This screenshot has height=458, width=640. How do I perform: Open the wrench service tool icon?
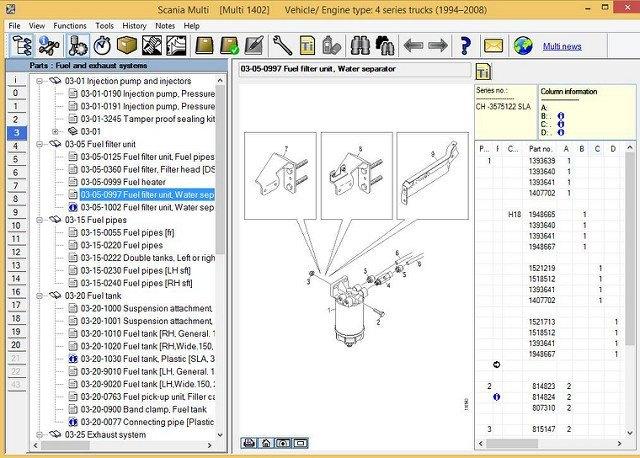point(282,45)
